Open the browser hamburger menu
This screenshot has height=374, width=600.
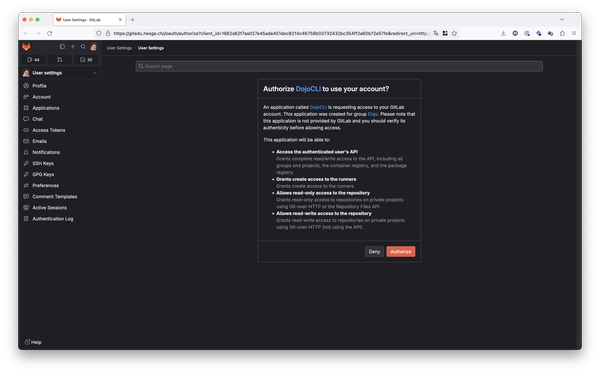point(574,33)
